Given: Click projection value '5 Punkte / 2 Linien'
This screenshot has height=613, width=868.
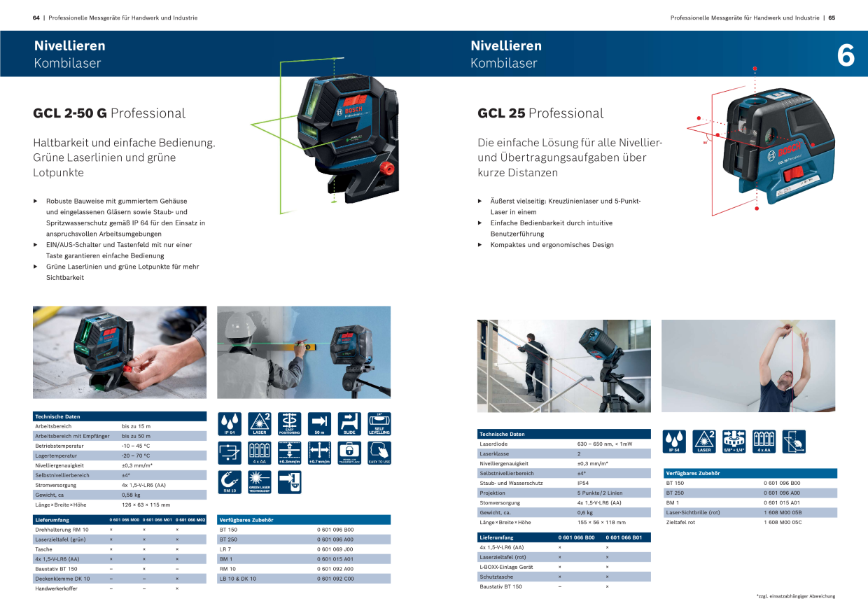Looking at the screenshot, I should 600,493.
